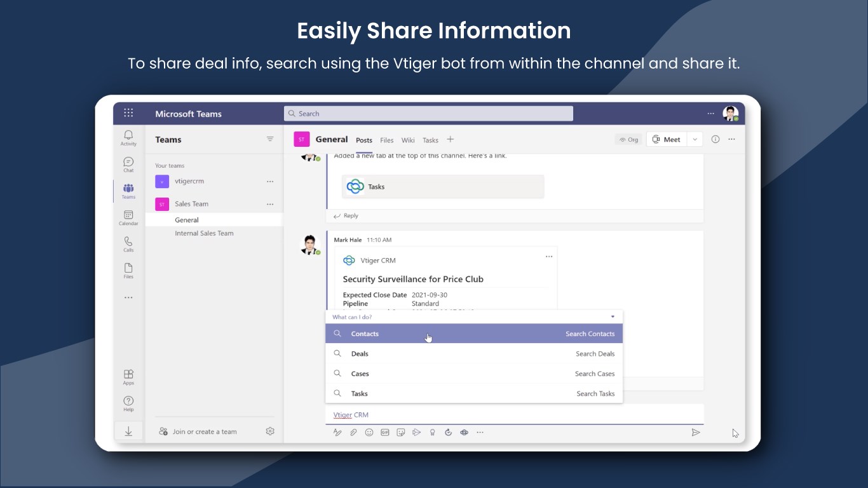
Task: Click the Org visibility button
Action: (628, 140)
